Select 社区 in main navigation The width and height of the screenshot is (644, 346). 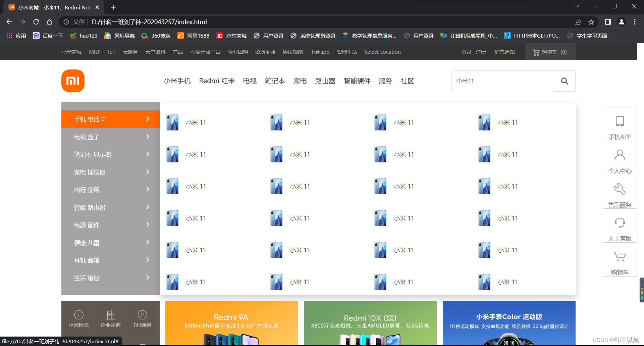click(408, 81)
